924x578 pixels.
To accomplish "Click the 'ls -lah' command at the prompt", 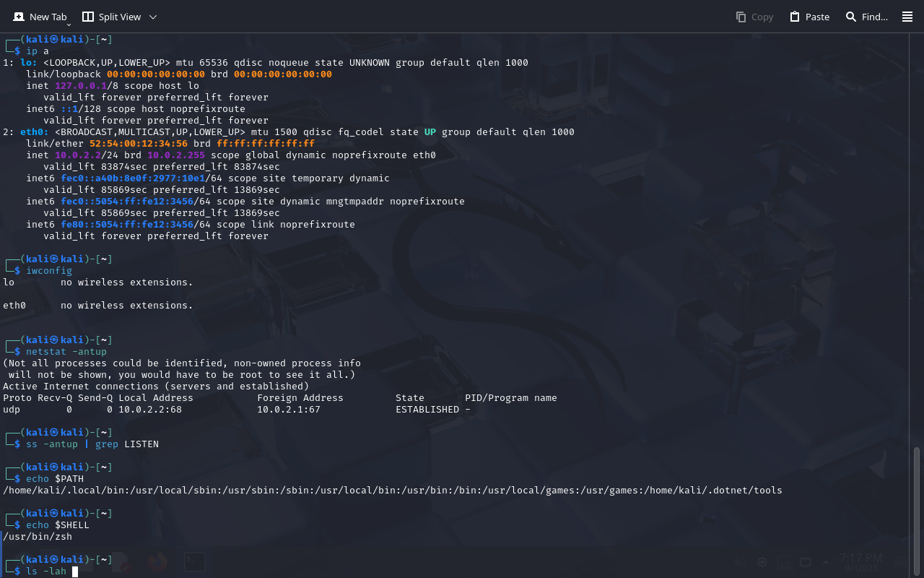I will pyautogui.click(x=46, y=571).
